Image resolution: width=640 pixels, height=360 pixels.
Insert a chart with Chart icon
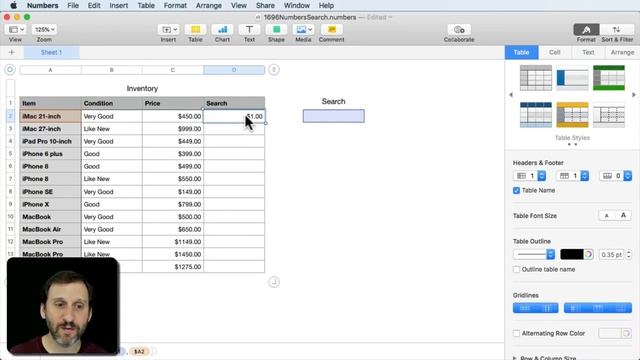222,30
